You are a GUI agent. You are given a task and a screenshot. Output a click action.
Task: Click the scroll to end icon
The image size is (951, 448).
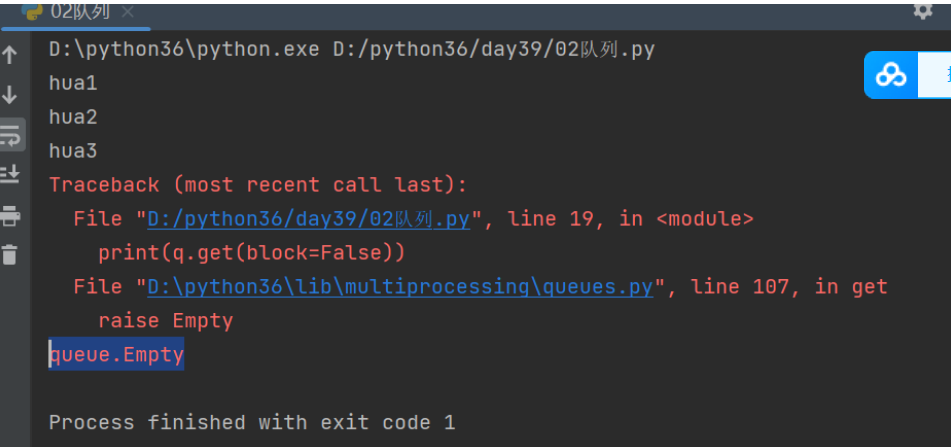(x=10, y=174)
